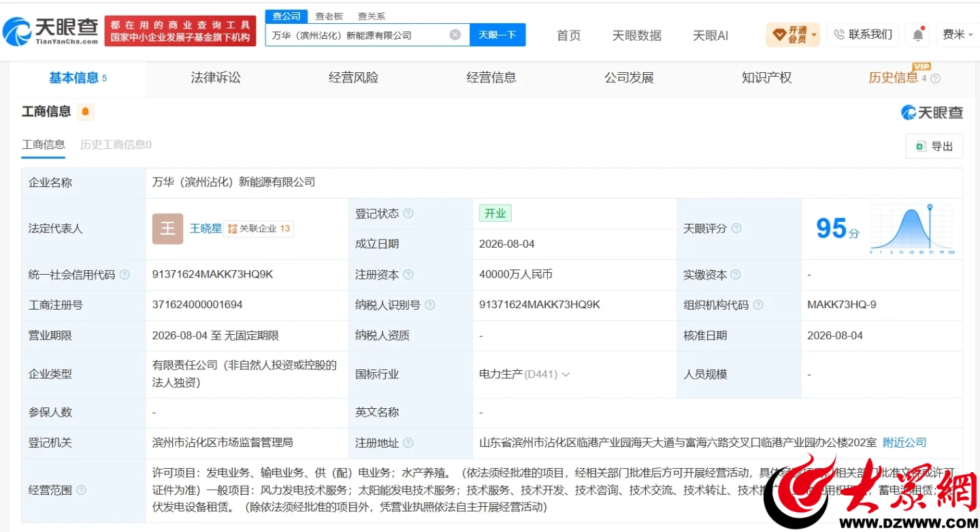Screen dimensions: 980x532
Task: Open the 附近公司 link
Action: 904,443
